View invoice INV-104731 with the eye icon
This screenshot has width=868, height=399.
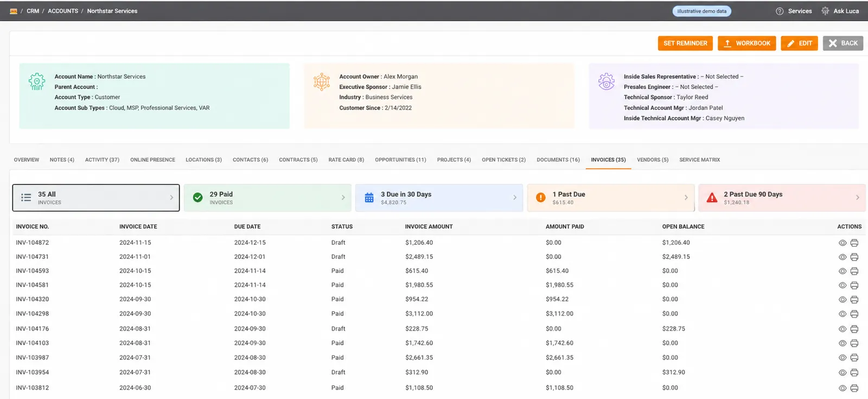click(x=843, y=257)
